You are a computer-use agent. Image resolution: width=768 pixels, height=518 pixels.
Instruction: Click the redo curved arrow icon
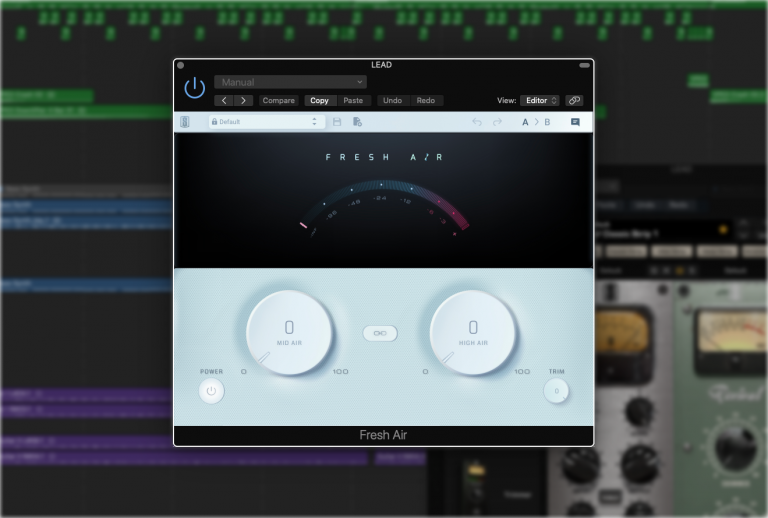click(497, 122)
